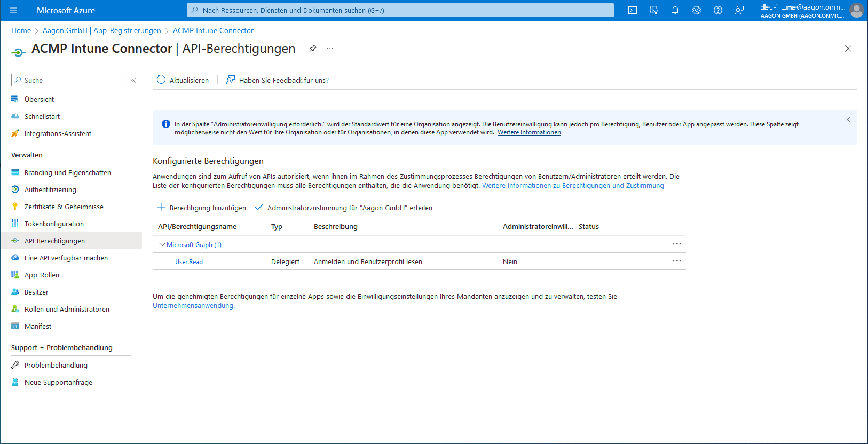Open the ellipsis menu for User.Read row
868x444 pixels.
677,261
